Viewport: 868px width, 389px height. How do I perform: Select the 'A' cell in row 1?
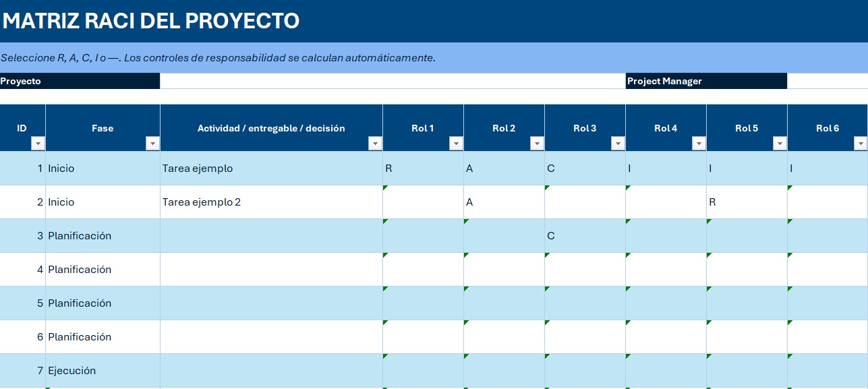(x=504, y=169)
